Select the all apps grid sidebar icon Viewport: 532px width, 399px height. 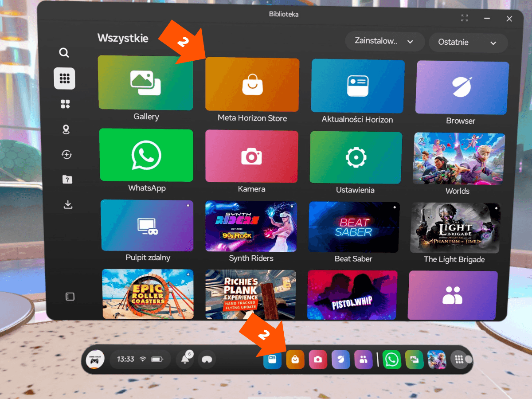(65, 79)
